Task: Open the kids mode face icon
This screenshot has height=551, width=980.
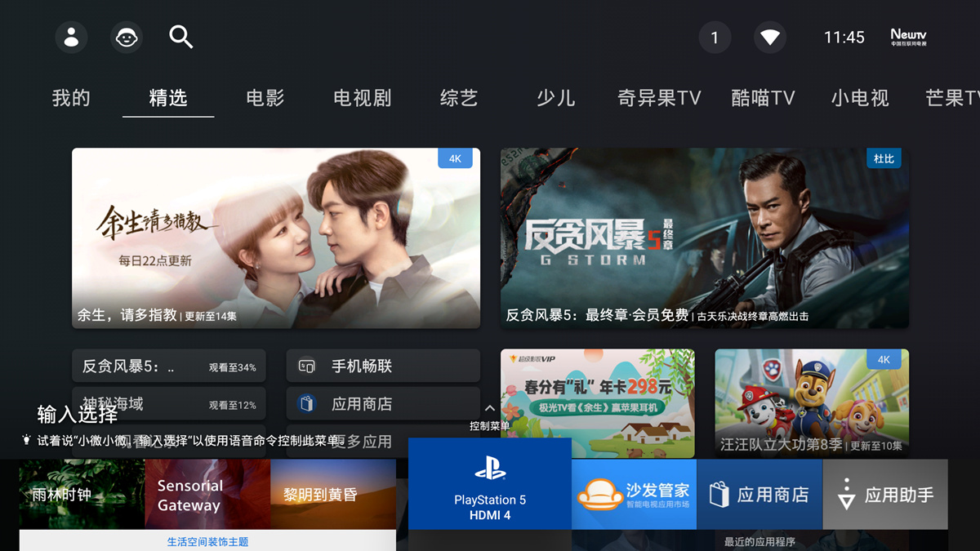Action: tap(127, 37)
